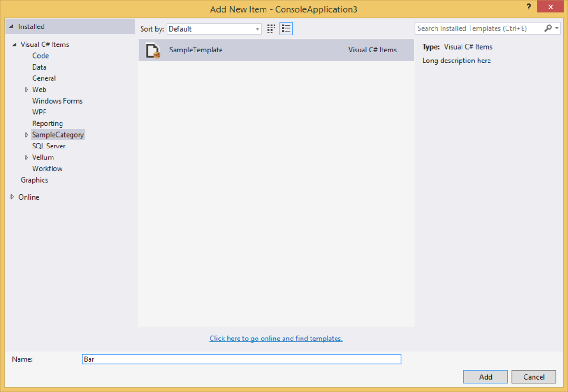The width and height of the screenshot is (568, 392).
Task: Select the Vellum category
Action: (43, 157)
